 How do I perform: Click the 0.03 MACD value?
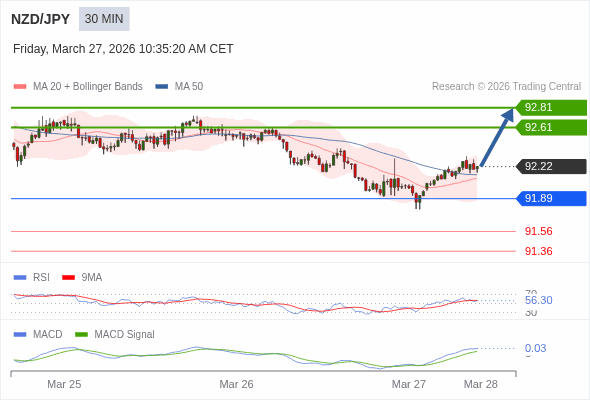(x=535, y=348)
